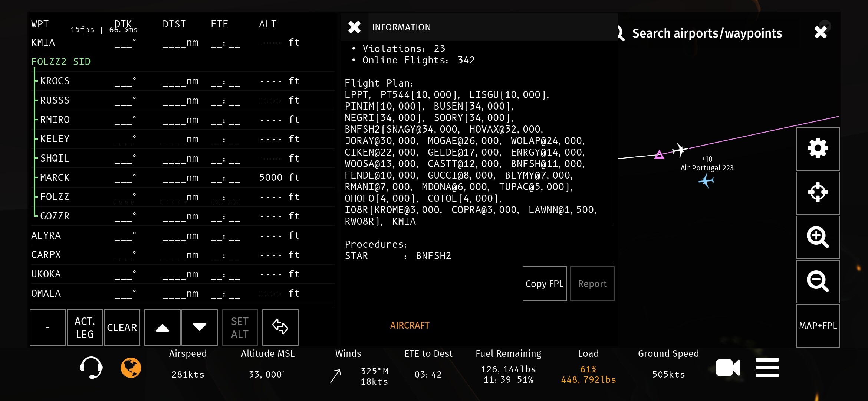Open camera view icon
Viewport: 868px width, 401px height.
click(727, 368)
